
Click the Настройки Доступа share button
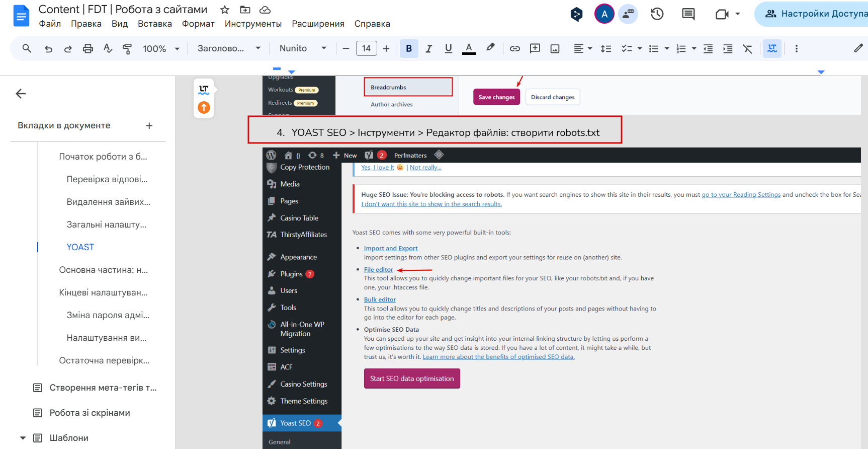tap(811, 14)
